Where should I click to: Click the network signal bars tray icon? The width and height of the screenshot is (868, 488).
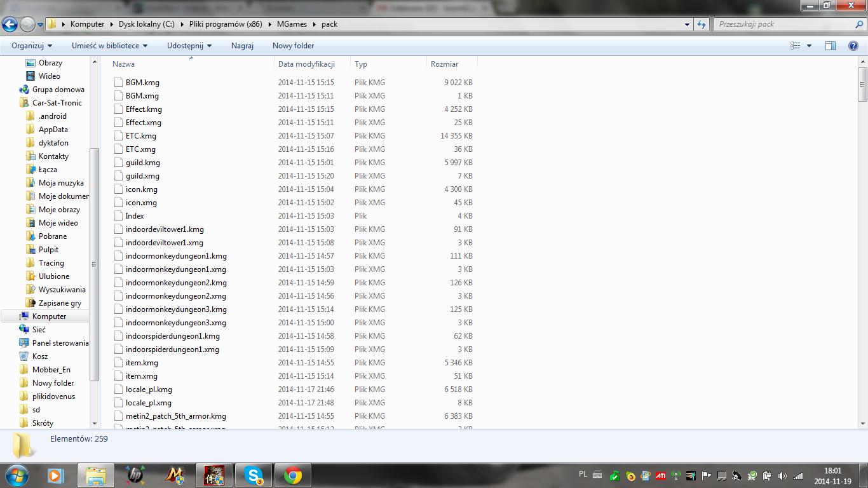pos(798,475)
